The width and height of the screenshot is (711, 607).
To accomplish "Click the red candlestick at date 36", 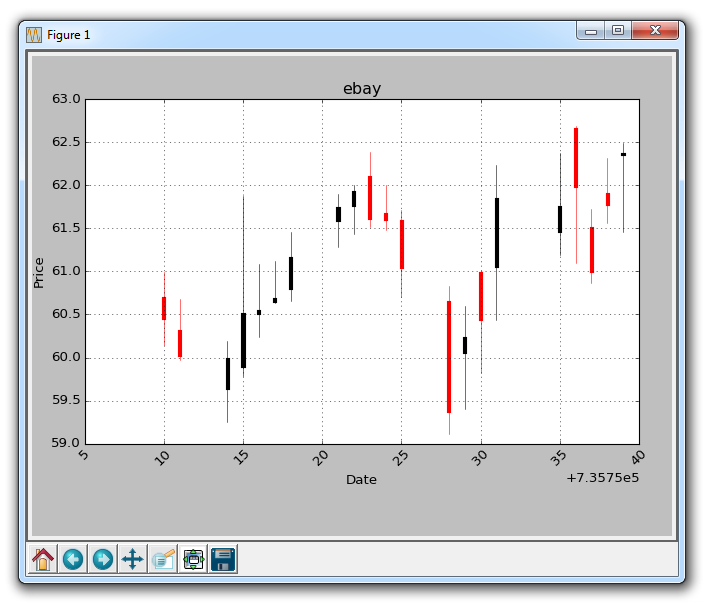I will (576, 158).
